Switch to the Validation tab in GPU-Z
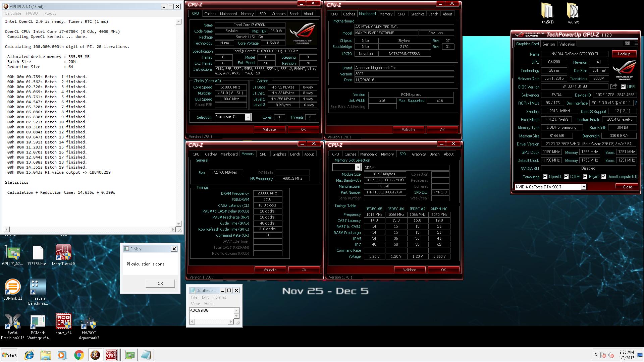This screenshot has height=362, width=644. (567, 44)
